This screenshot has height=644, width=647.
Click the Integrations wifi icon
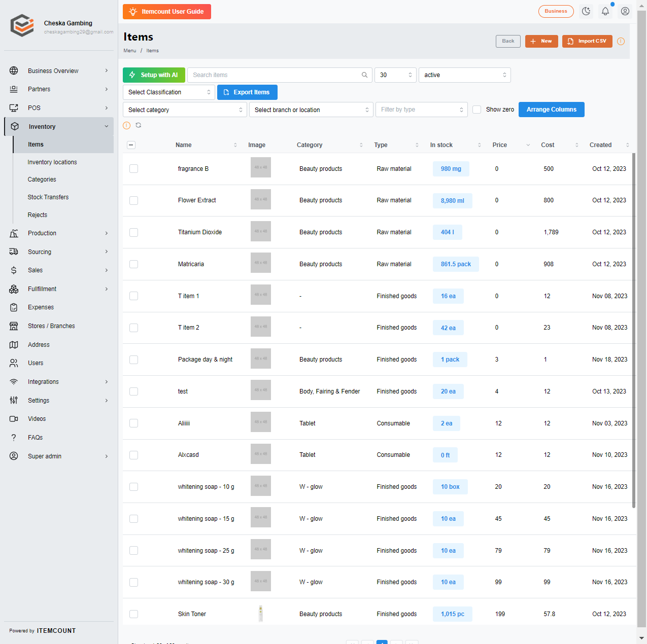coord(14,382)
